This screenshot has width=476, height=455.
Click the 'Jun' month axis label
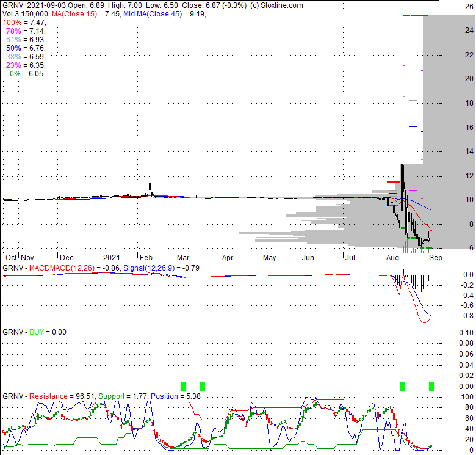pyautogui.click(x=308, y=258)
